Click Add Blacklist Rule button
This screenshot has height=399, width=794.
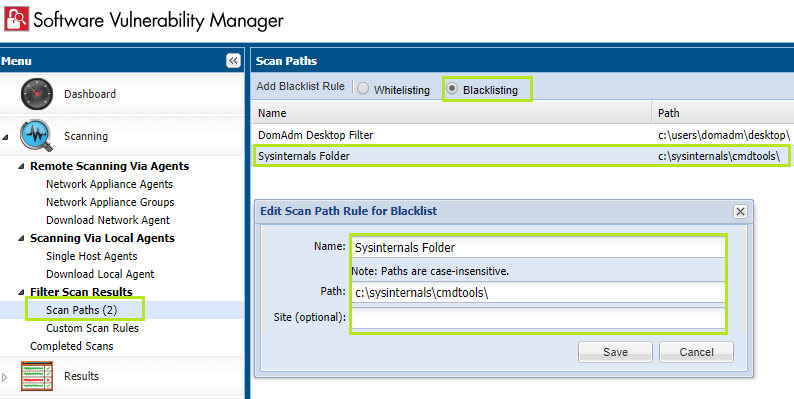click(x=300, y=86)
